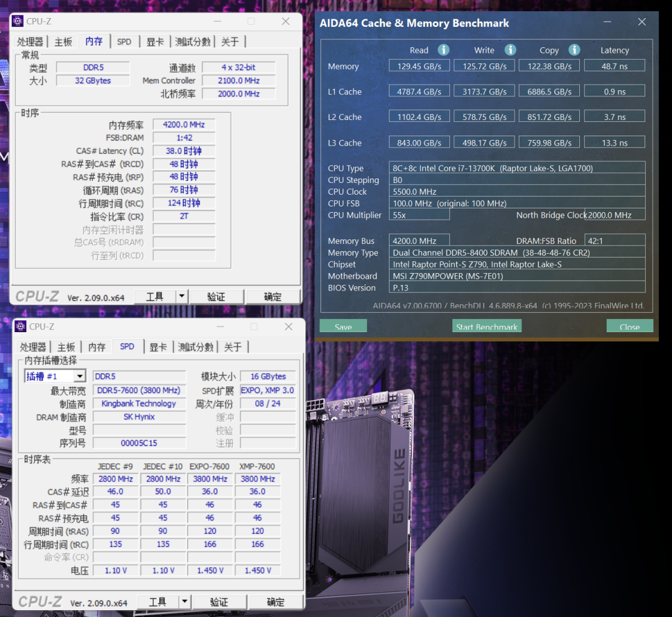Open 测试分数 tab in bottom CPU-Z
The width and height of the screenshot is (672, 617).
click(x=196, y=347)
